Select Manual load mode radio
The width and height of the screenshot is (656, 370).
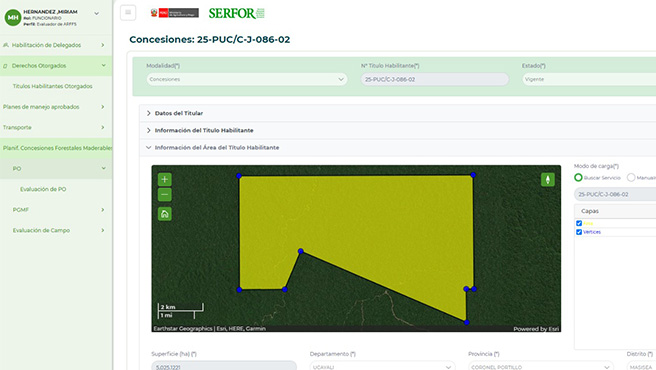click(631, 177)
